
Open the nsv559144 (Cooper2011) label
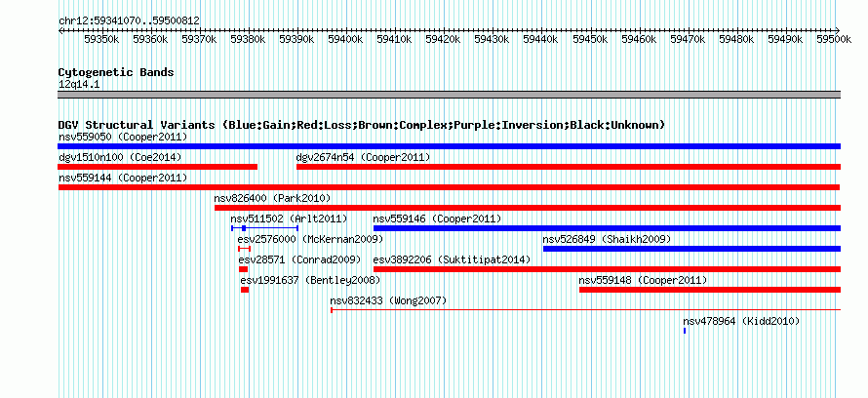pos(123,178)
